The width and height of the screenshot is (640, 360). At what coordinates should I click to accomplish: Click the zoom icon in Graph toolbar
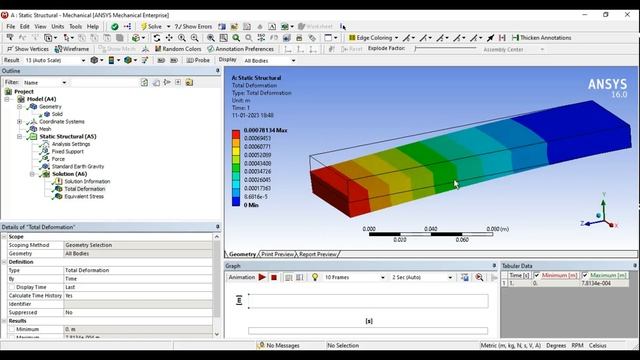tap(479, 278)
